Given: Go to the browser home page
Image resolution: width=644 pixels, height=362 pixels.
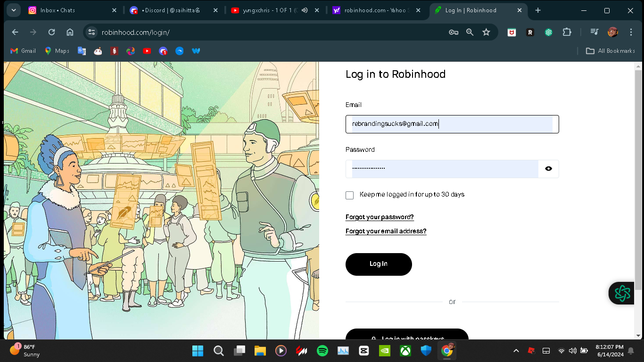Looking at the screenshot, I should [x=70, y=32].
